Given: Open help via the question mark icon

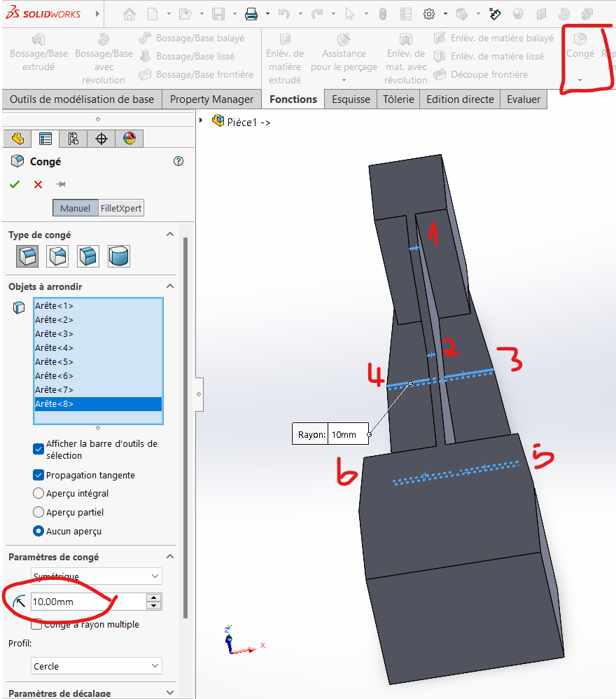Looking at the screenshot, I should [x=178, y=161].
